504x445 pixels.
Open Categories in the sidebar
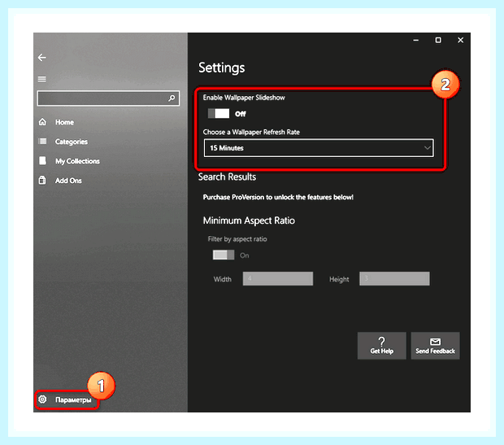(x=71, y=142)
